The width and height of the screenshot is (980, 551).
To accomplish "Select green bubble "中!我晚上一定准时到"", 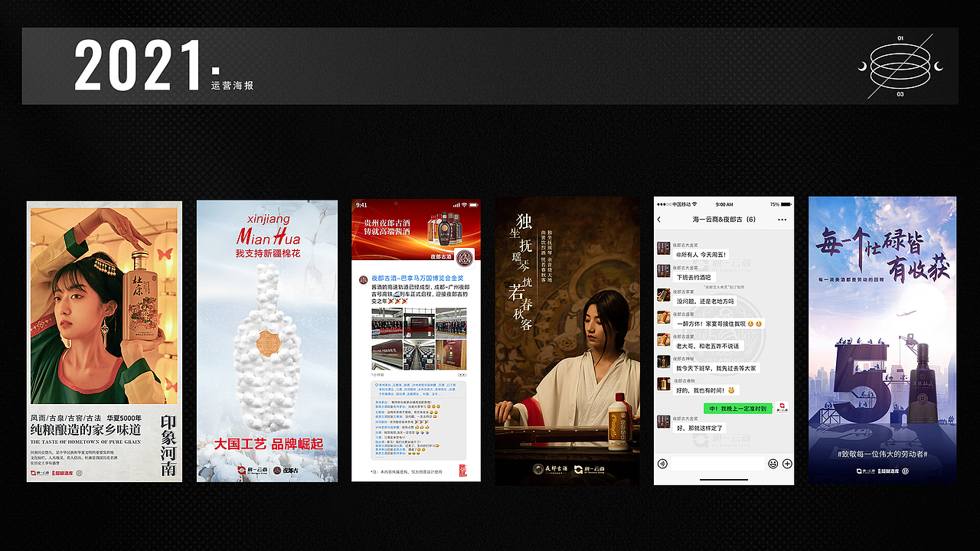I will click(x=738, y=409).
